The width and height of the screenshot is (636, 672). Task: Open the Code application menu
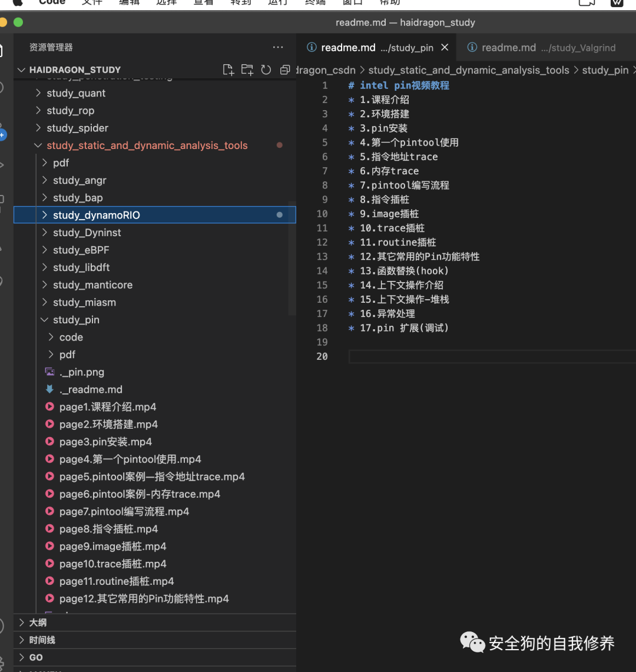click(x=52, y=2)
